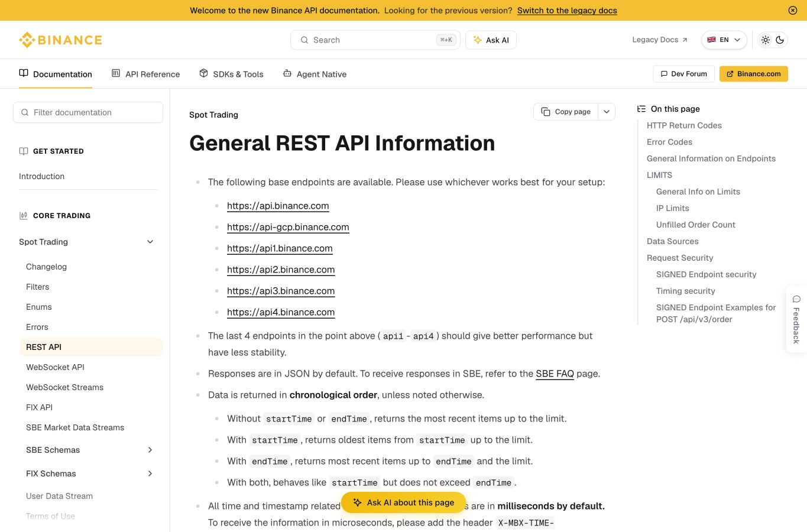The image size is (807, 532).
Task: Go to Binance.com via yellow button
Action: [x=754, y=74]
